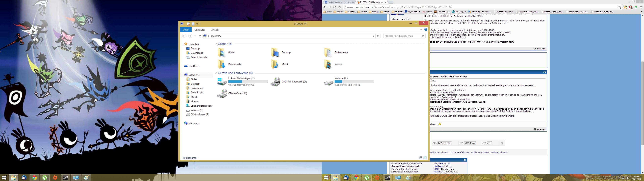Open the Ansicht ribbon tab
Viewport: 644px width, 181px height.
(215, 30)
